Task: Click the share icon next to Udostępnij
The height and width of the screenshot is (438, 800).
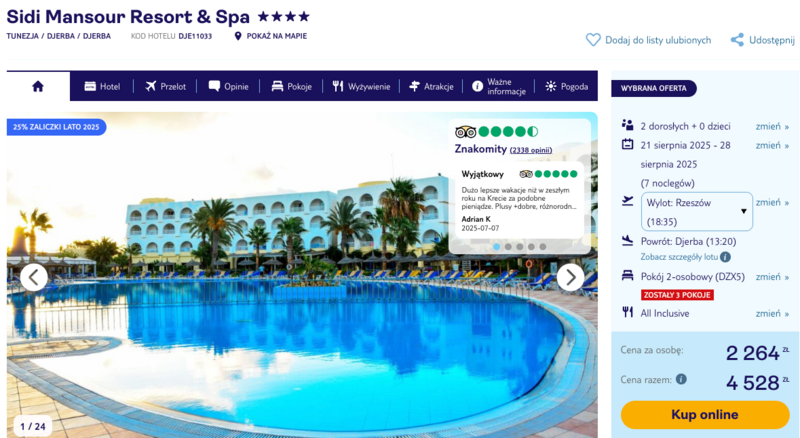Action: [x=737, y=40]
